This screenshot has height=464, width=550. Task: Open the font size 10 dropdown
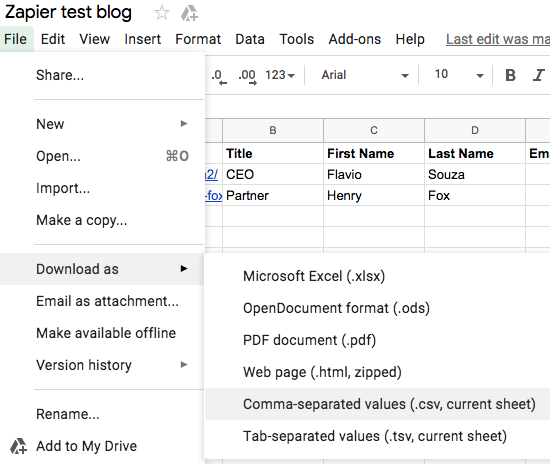coord(459,75)
